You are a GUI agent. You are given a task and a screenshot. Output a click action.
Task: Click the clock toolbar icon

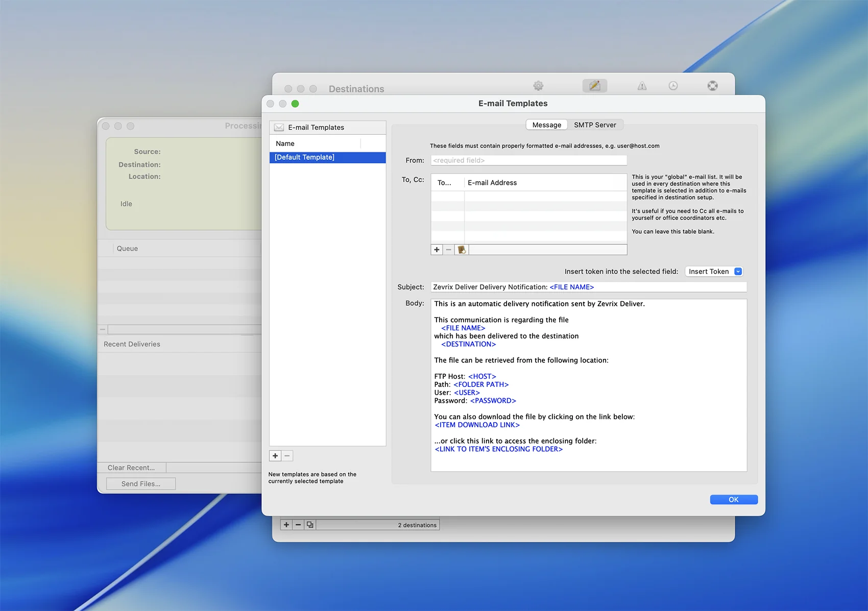click(673, 86)
